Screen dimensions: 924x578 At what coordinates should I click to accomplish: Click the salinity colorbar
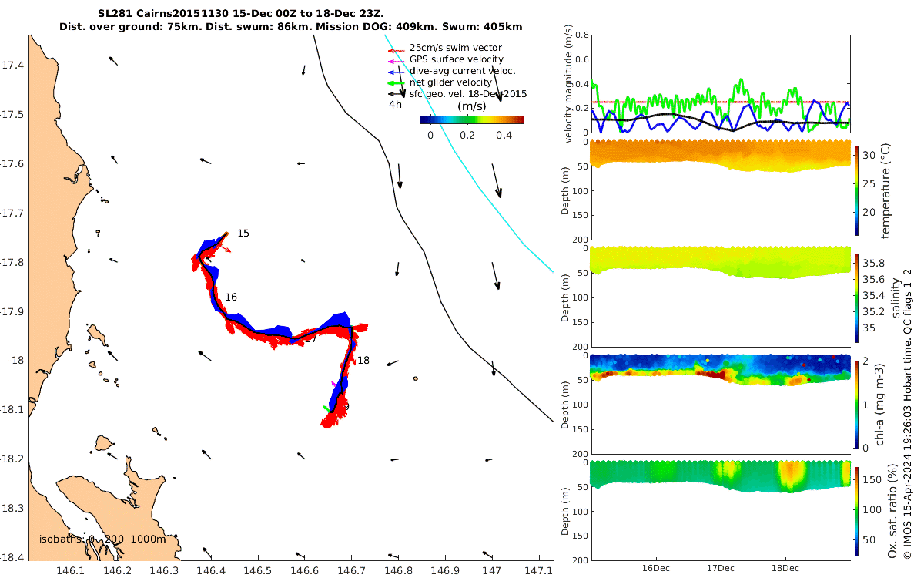857,297
